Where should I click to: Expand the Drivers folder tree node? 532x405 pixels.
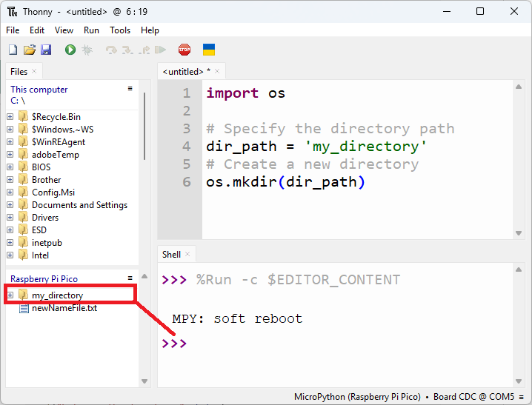point(10,218)
